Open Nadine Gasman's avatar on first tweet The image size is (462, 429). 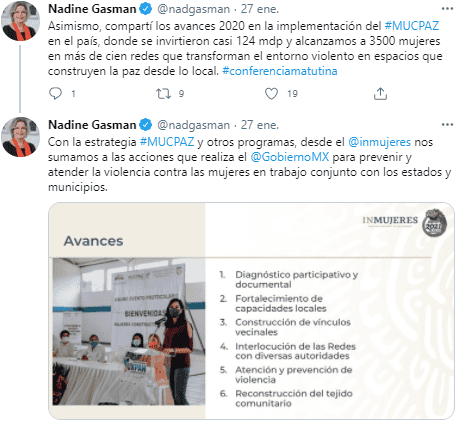20,21
